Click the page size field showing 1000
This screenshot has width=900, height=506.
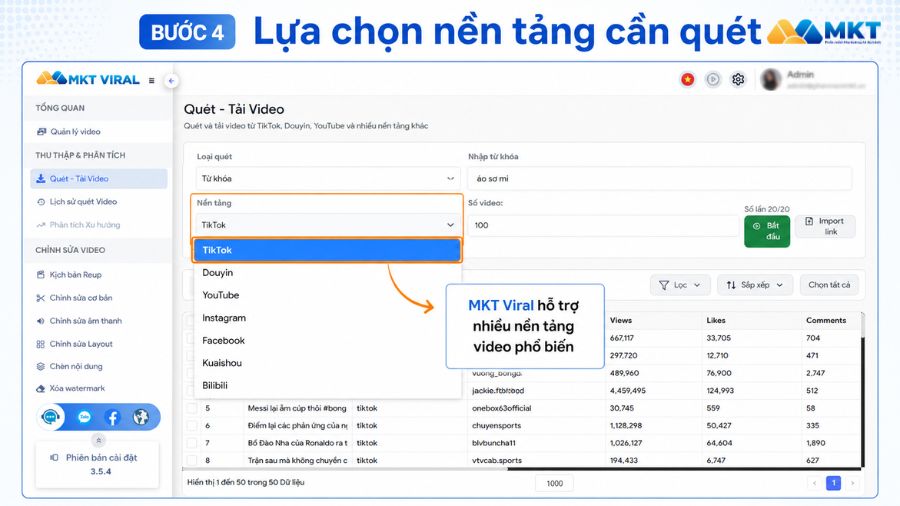(554, 483)
